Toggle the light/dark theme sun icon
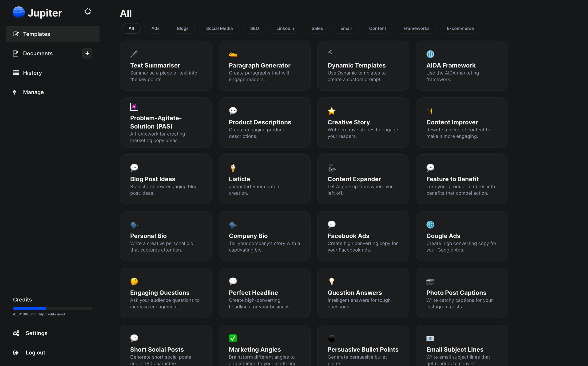This screenshot has height=366, width=588. tap(87, 11)
